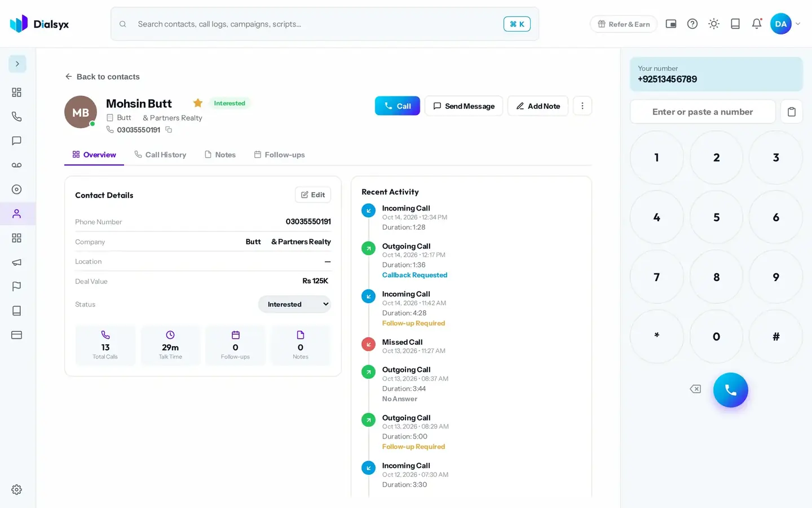Open the billing card icon in sidebar
This screenshot has width=812, height=508.
coord(17,335)
